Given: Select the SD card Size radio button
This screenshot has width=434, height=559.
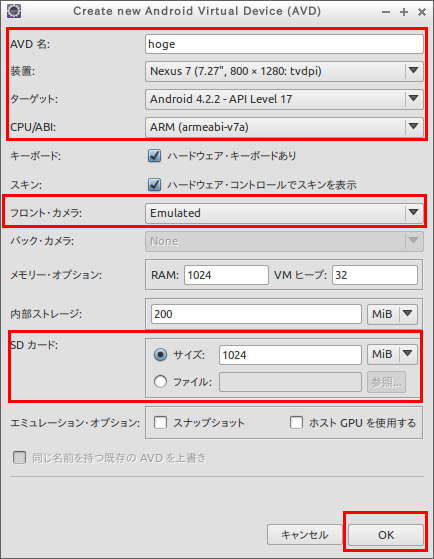Looking at the screenshot, I should [x=160, y=355].
